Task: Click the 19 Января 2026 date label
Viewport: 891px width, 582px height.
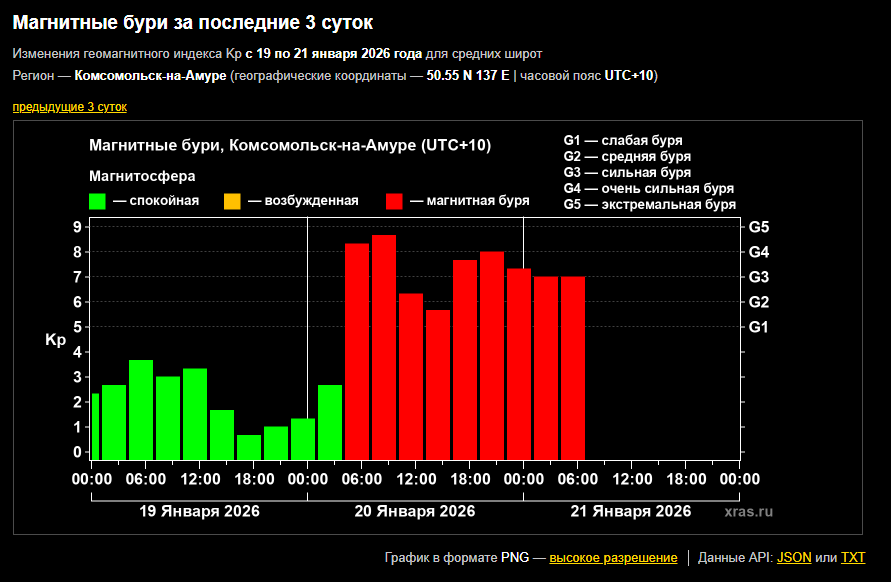Action: pyautogui.click(x=199, y=511)
